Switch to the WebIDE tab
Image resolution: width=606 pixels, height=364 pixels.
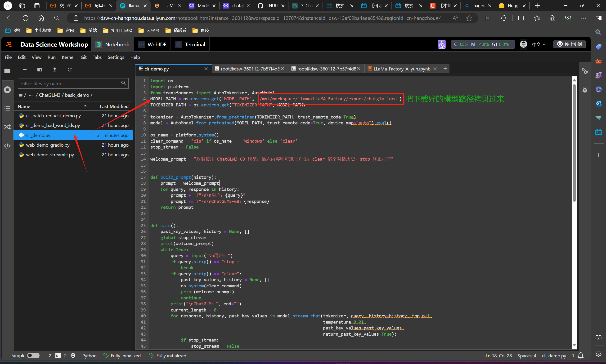(x=153, y=44)
